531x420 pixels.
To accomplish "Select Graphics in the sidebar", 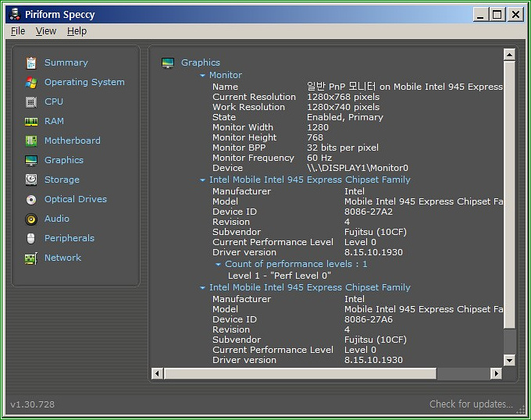I will pyautogui.click(x=64, y=160).
